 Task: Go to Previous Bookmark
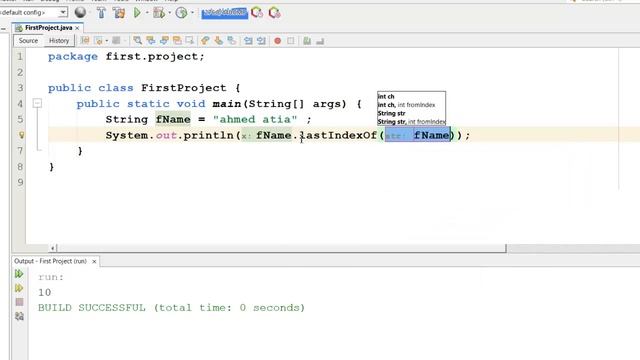click(205, 40)
